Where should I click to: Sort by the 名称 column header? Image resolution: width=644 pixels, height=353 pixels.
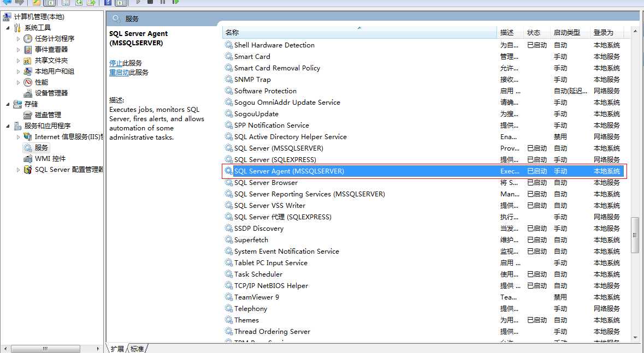[359, 32]
